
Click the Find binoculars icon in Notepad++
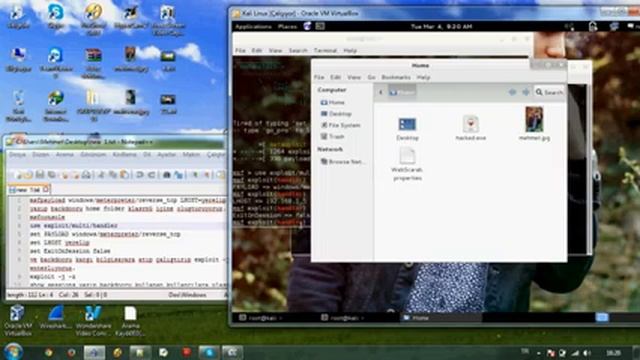[x=167, y=175]
